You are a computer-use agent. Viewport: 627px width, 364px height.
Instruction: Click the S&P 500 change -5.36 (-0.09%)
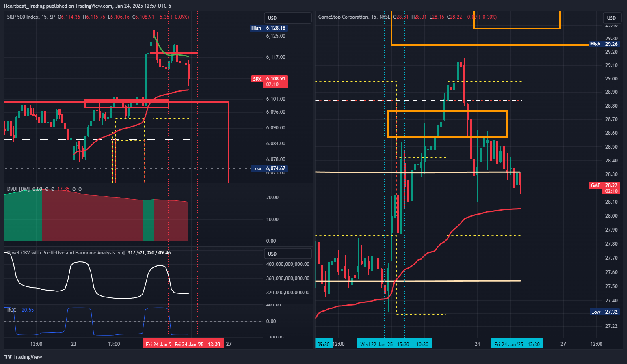(173, 17)
